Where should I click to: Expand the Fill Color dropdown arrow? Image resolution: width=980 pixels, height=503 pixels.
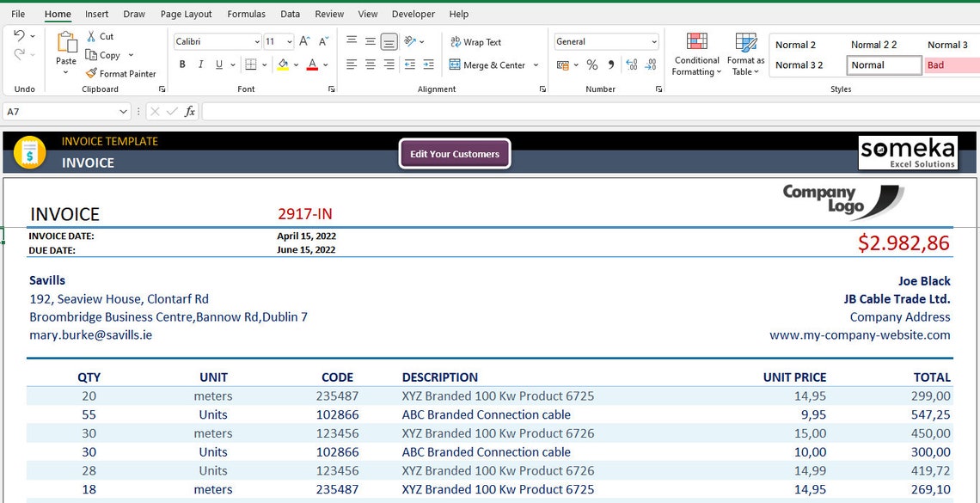click(x=294, y=64)
